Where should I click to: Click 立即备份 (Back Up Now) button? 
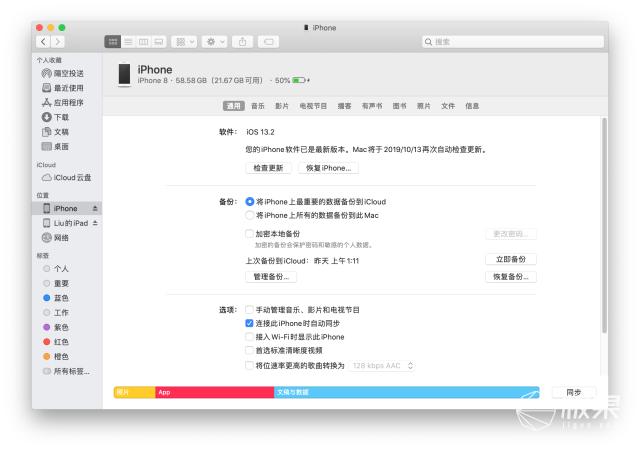click(x=511, y=260)
